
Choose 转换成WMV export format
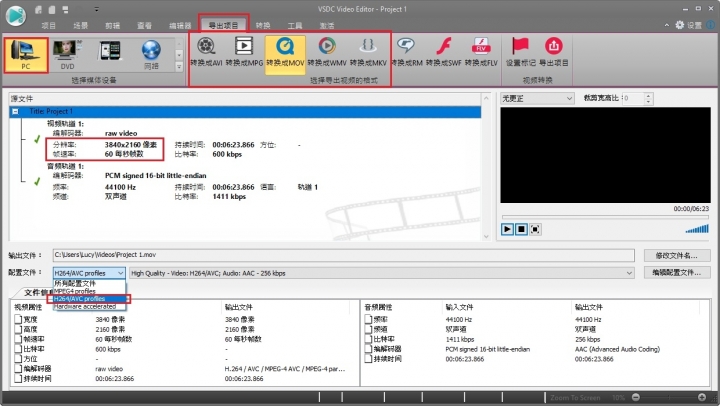(326, 53)
